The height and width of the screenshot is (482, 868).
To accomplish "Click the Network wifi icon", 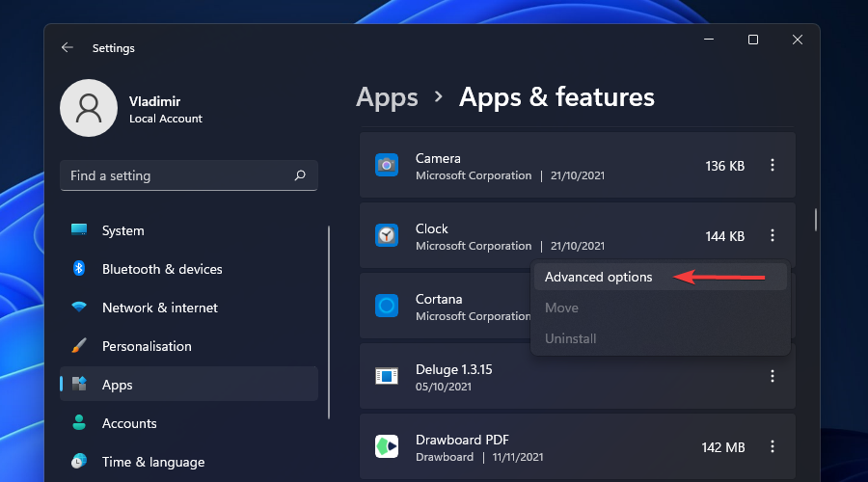I will tap(79, 307).
